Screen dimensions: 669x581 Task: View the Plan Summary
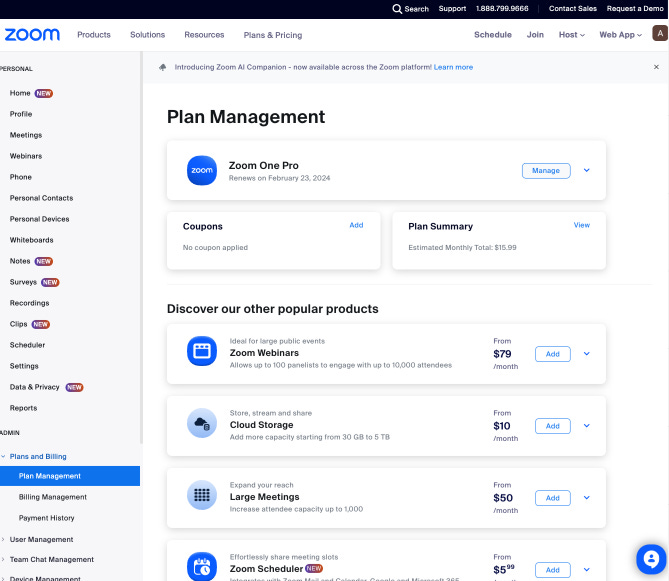[x=582, y=225]
